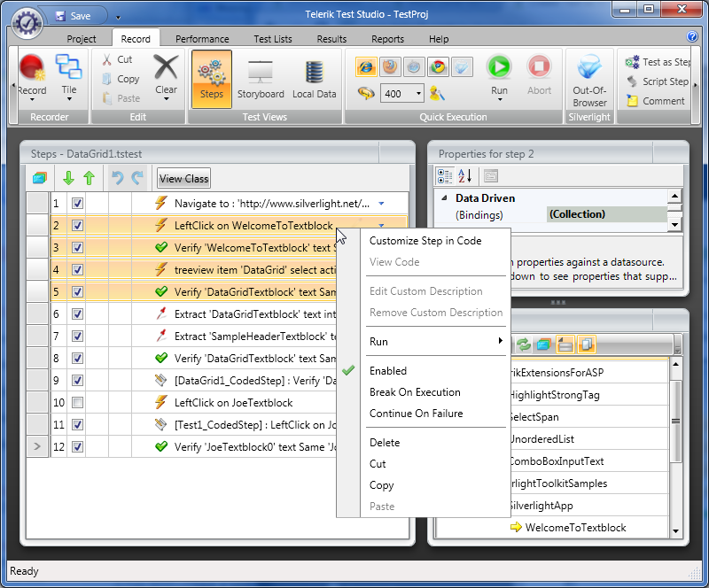Choose Safari browser icon
Screen dimensions: 709x588
point(414,67)
